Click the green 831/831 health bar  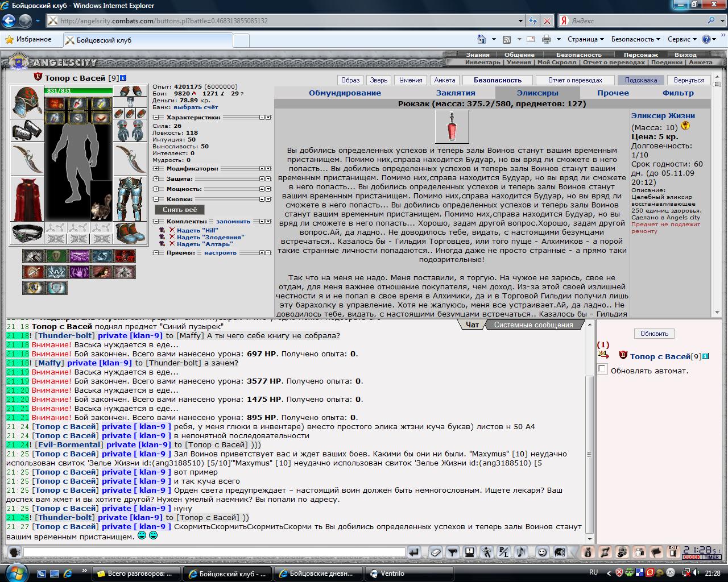78,90
